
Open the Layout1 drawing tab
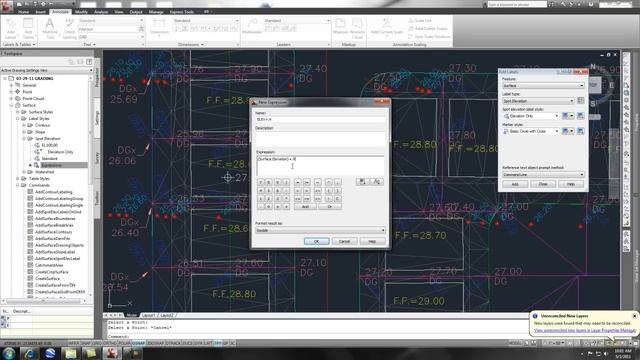point(149,315)
